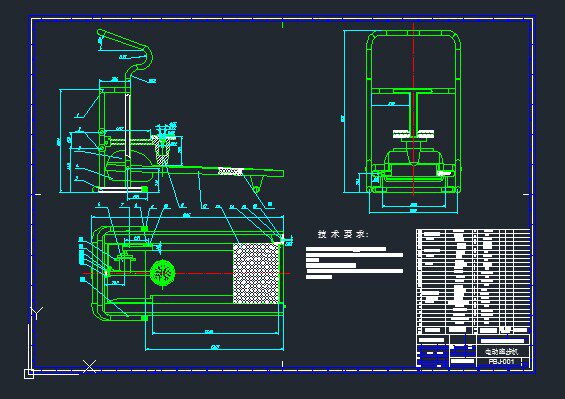
Task: Select the 'PBJ-001' drawing number text
Action: coord(501,361)
